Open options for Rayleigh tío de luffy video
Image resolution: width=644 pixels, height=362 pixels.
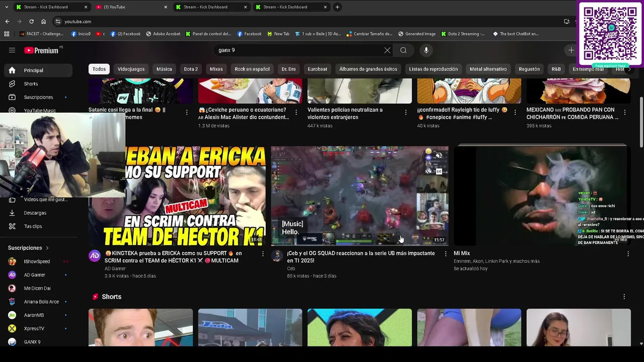515,113
